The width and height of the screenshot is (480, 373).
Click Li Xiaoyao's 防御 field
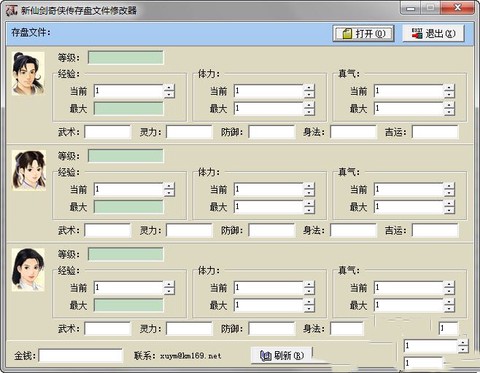(272, 132)
